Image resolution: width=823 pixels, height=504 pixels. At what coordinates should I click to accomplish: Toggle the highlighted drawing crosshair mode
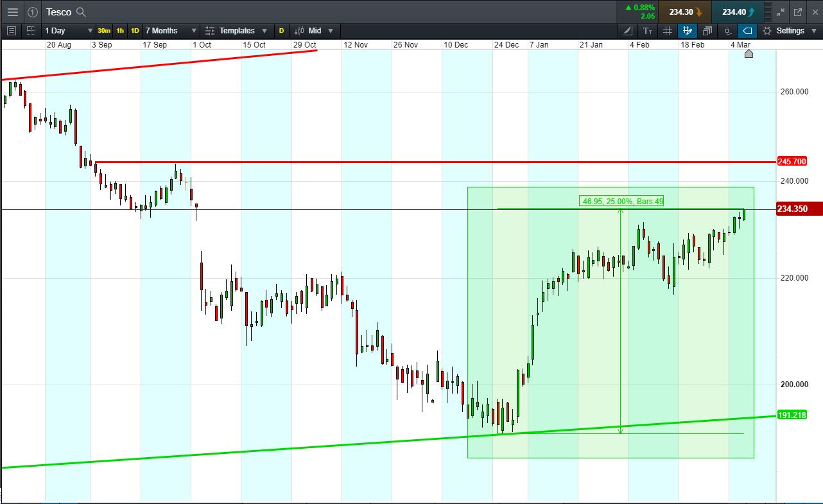(688, 30)
